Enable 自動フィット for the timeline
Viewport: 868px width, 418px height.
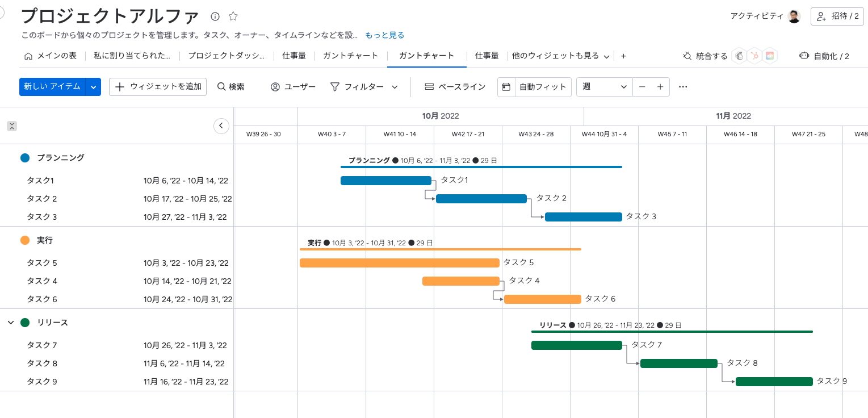click(543, 87)
